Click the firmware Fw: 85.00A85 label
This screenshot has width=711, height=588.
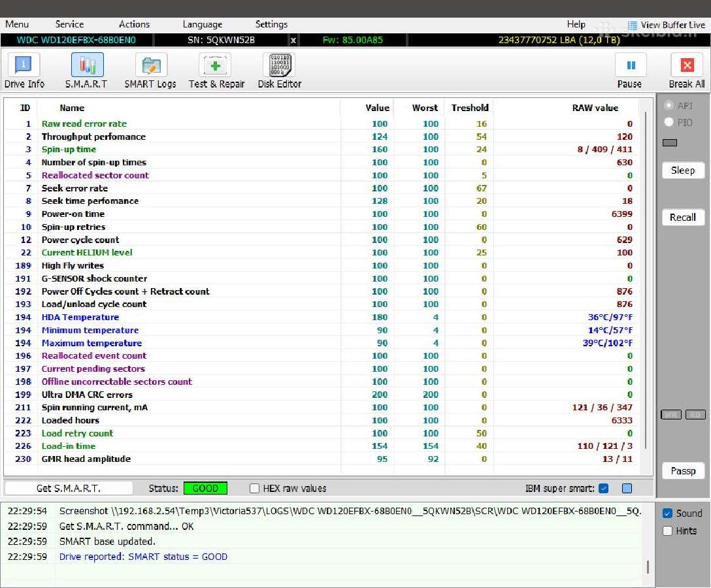click(x=353, y=40)
